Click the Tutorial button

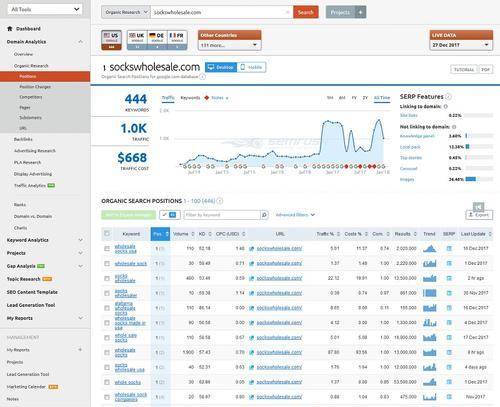pos(464,70)
